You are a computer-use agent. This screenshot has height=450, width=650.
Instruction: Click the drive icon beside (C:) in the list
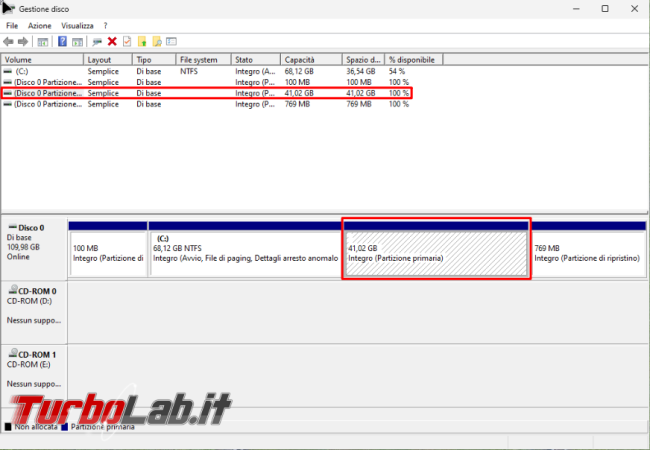[x=7, y=71]
